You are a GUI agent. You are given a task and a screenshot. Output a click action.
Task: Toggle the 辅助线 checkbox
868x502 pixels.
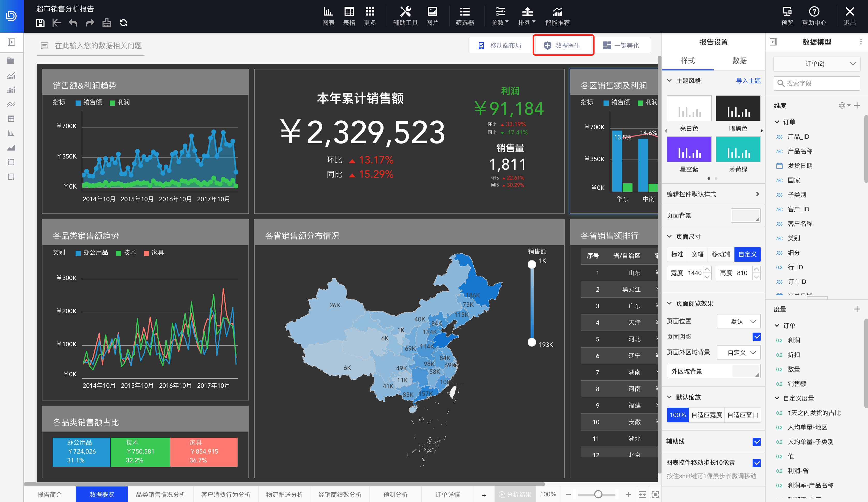756,442
